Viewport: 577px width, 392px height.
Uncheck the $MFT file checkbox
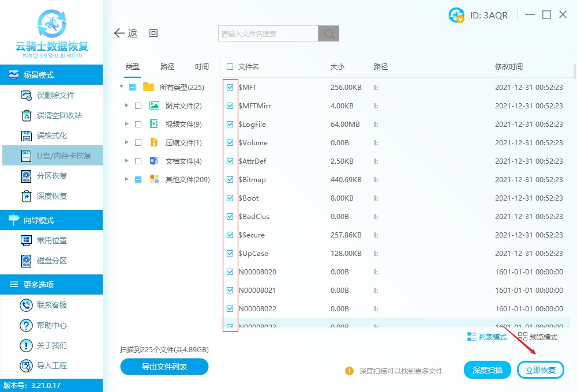point(230,87)
